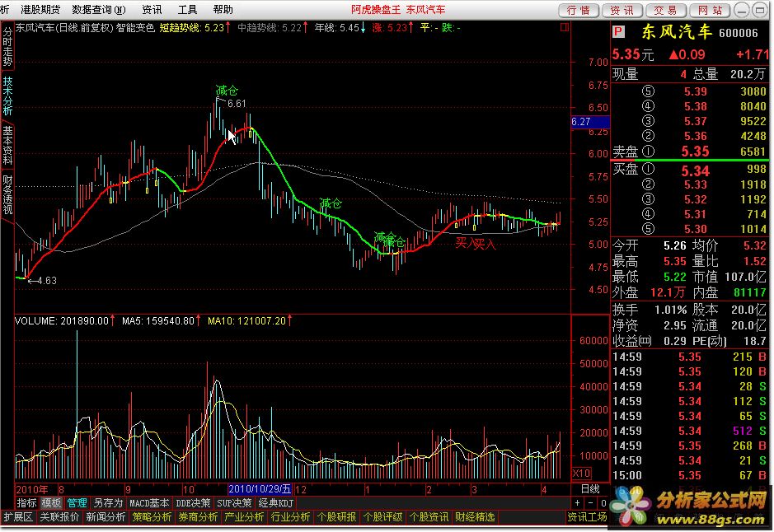Click the X10 scale label on volume axis
Viewport: 774px width, 532px height.
coord(581,474)
